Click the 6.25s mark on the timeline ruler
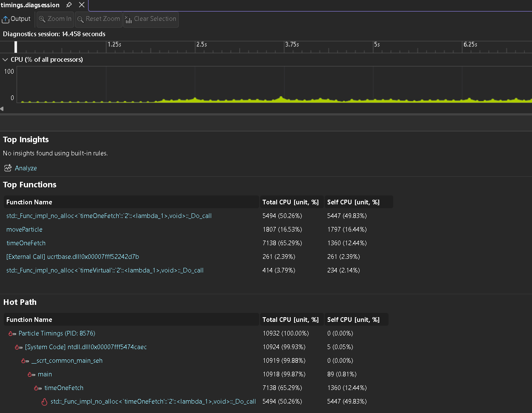 pyautogui.click(x=470, y=44)
